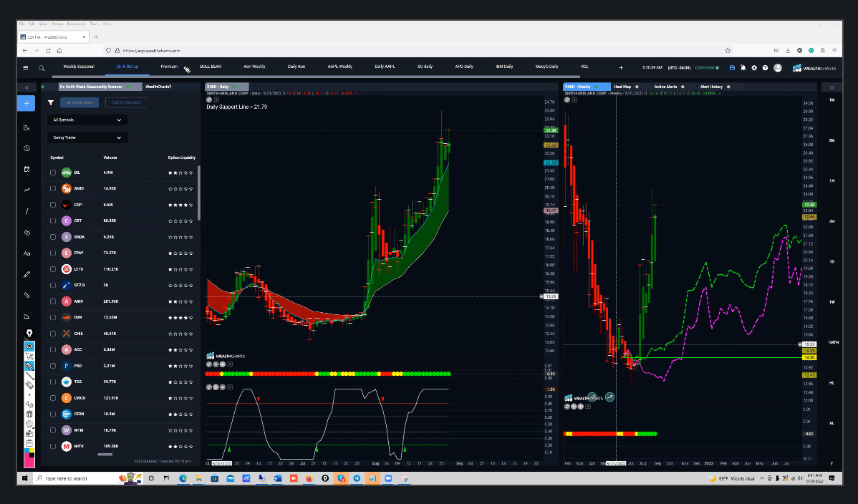
Task: Switch to the Premium workspace tab
Action: pos(169,67)
